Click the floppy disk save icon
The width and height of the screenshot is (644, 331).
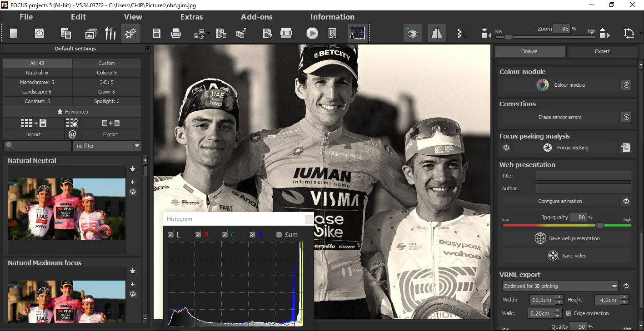tap(156, 33)
